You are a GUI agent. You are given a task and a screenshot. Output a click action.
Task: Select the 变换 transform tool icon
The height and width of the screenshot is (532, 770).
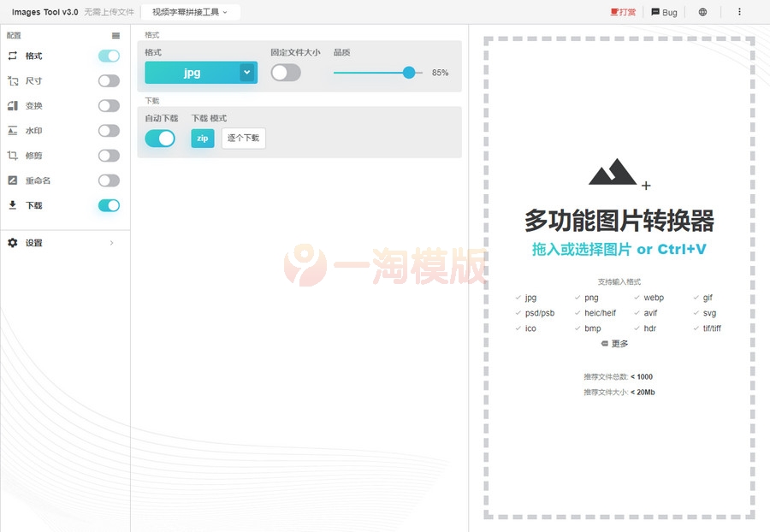tap(12, 105)
